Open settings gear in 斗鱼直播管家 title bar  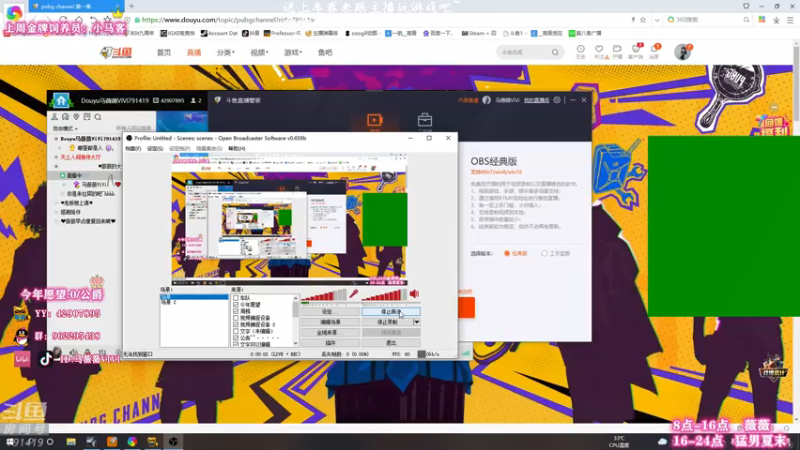click(x=557, y=100)
